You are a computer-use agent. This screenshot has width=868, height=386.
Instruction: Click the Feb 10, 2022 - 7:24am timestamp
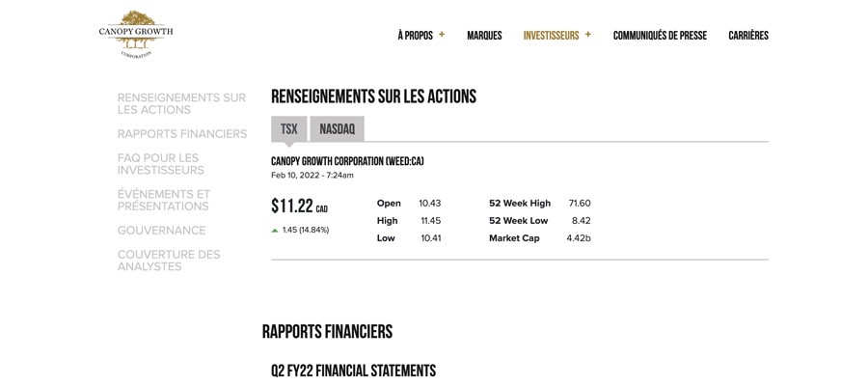[312, 176]
